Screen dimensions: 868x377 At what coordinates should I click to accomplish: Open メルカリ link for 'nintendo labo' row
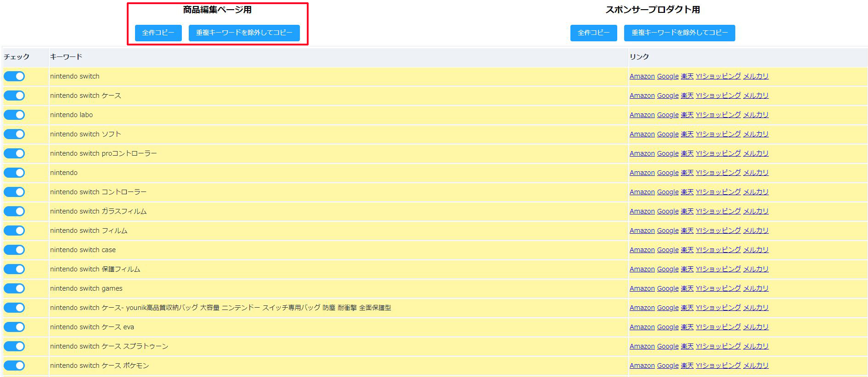756,115
